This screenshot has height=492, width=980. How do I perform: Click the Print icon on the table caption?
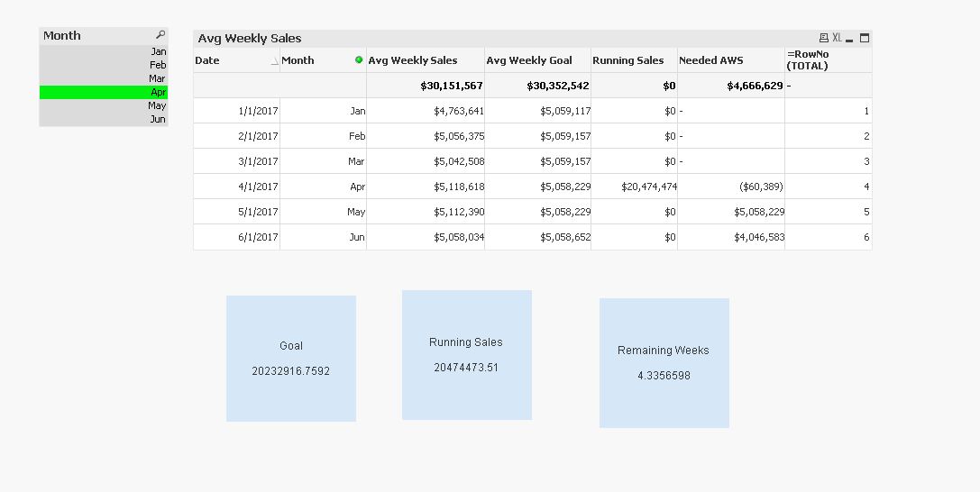click(x=823, y=38)
